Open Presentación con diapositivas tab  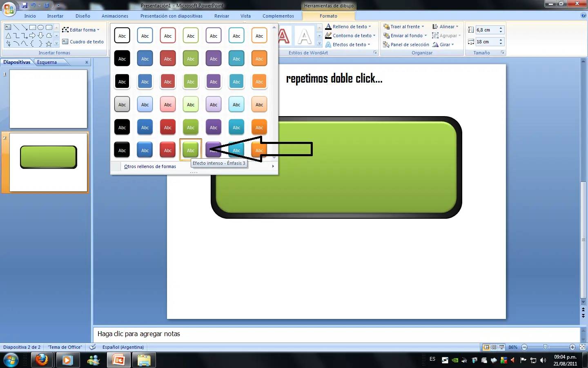(x=171, y=16)
